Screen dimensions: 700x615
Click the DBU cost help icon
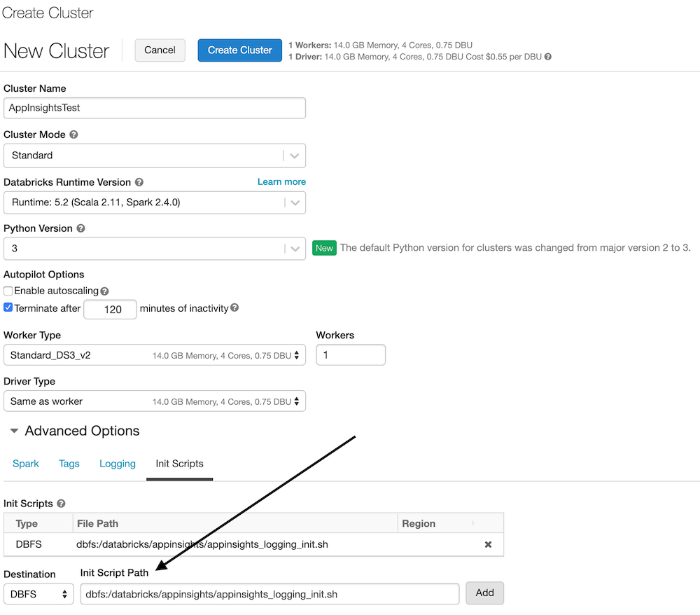click(548, 57)
